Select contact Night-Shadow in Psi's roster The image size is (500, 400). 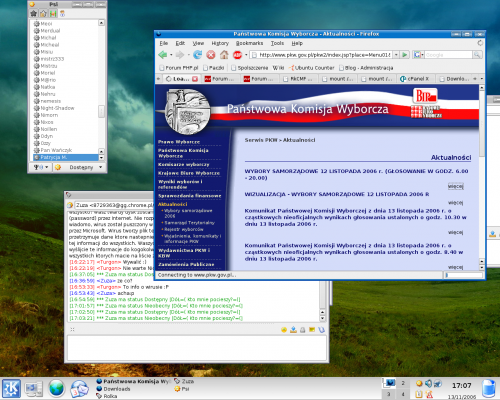point(57,108)
